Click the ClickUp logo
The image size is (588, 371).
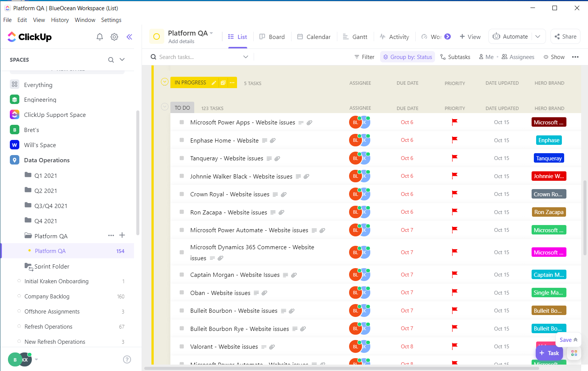(x=30, y=37)
